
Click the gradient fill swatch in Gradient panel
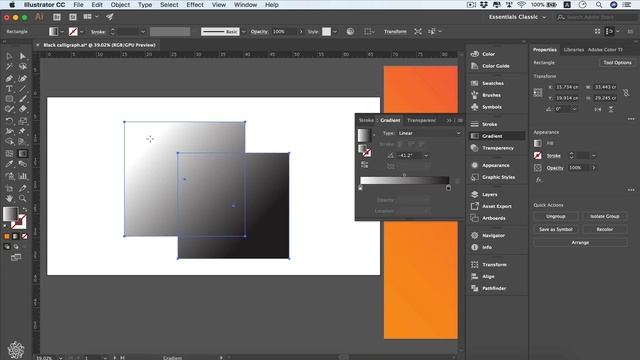364,135
